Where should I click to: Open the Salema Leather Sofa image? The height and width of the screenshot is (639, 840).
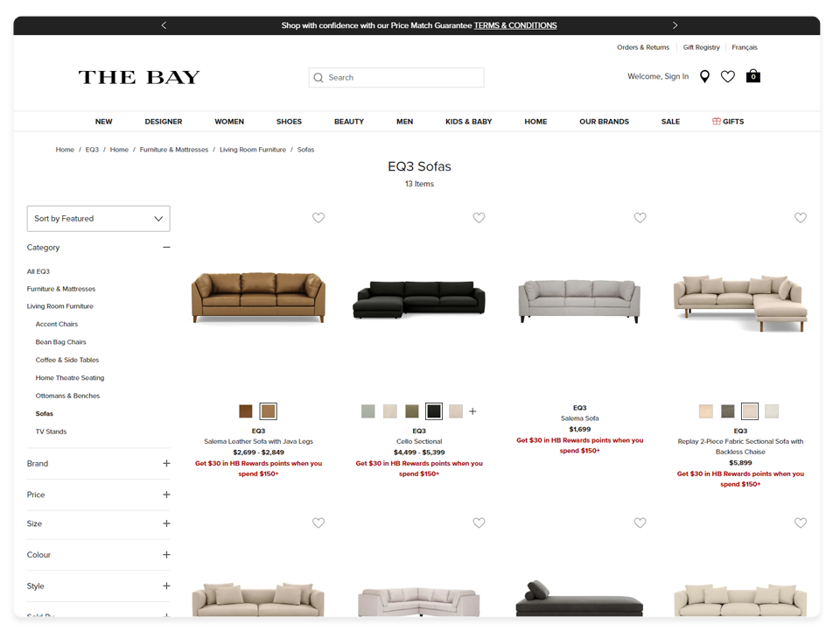pyautogui.click(x=258, y=298)
